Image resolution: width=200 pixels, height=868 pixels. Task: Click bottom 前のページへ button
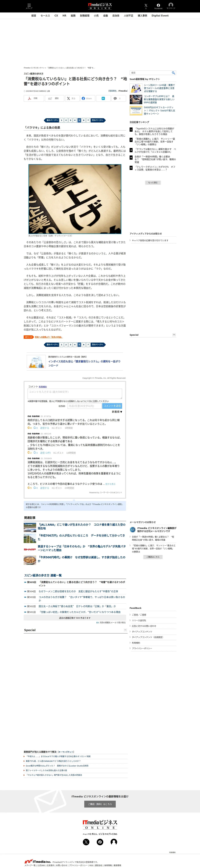coord(52,344)
